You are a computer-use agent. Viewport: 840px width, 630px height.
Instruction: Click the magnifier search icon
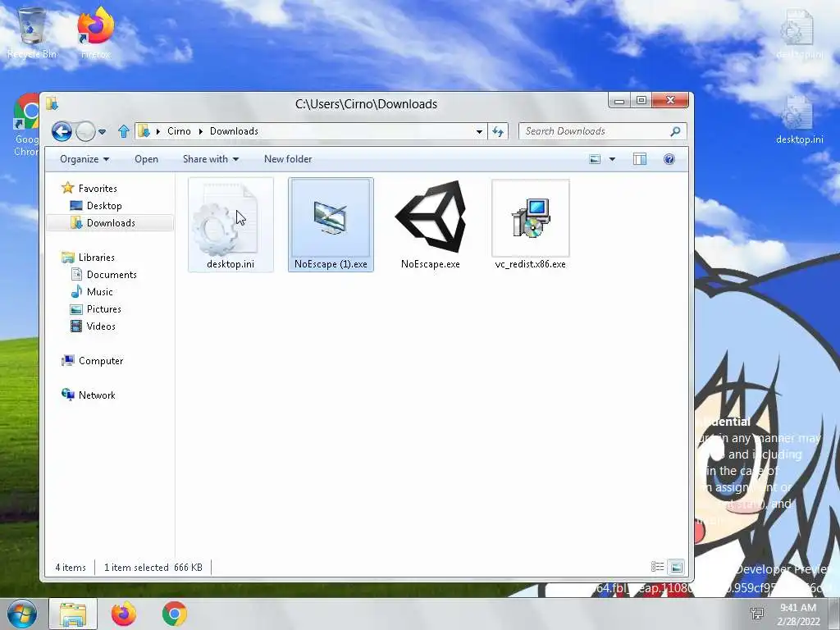[676, 131]
